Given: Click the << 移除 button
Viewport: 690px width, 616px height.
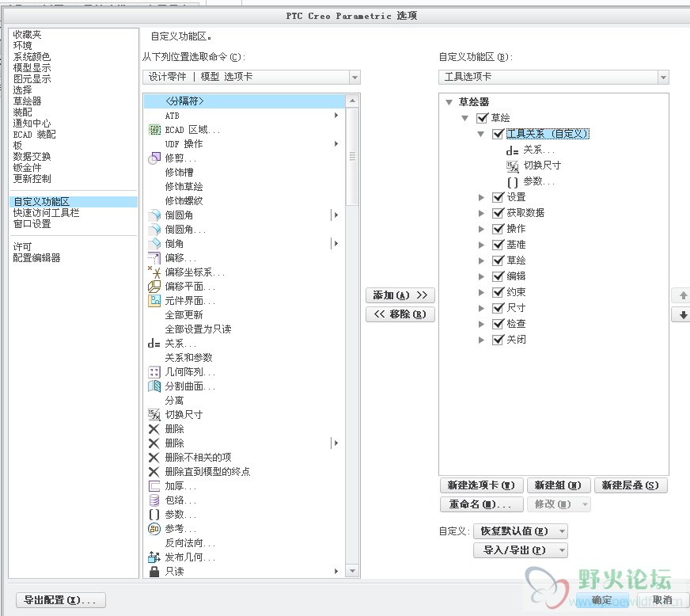Looking at the screenshot, I should 400,314.
